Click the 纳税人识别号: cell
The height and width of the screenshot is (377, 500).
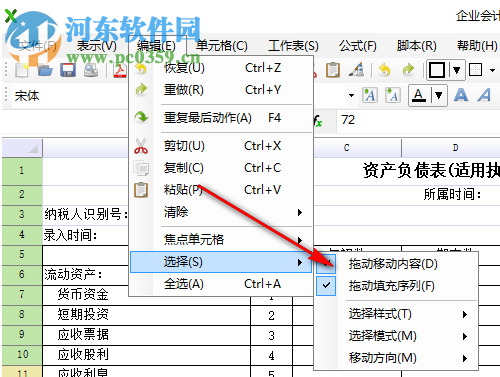86,214
